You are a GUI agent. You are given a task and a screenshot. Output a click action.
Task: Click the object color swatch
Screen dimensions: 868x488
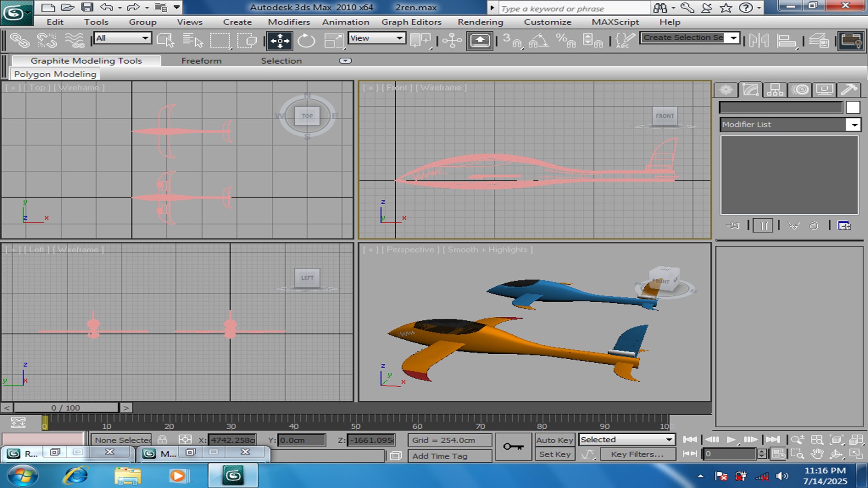tap(853, 108)
